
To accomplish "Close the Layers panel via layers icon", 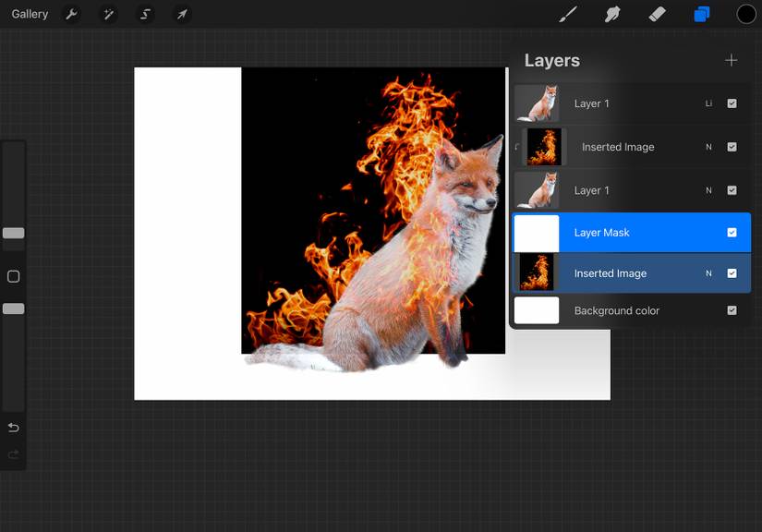I will click(702, 14).
